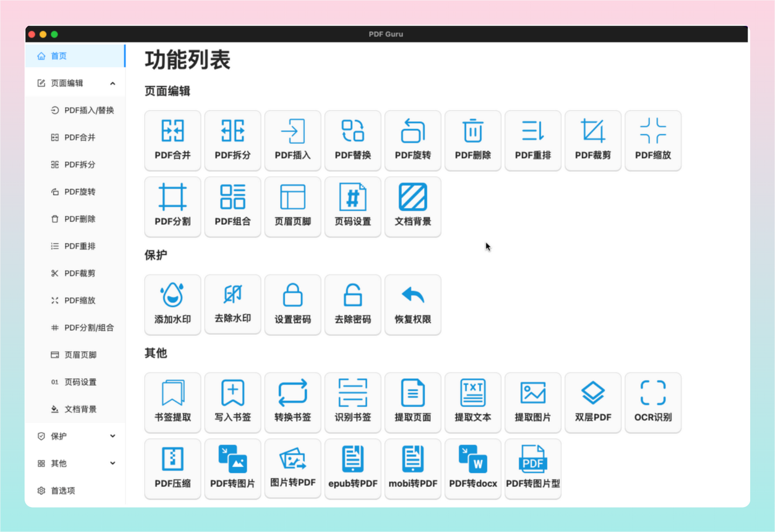Open the OCR识别 tool card

pos(653,403)
